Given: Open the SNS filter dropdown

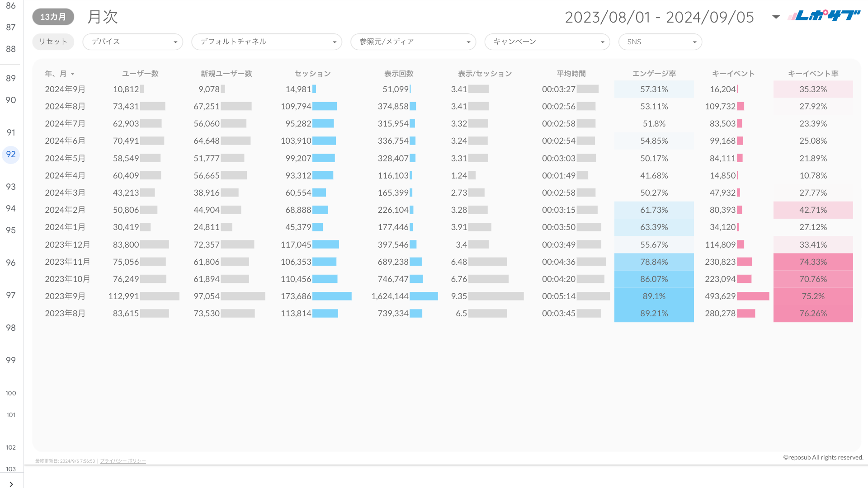Looking at the screenshot, I should (660, 42).
